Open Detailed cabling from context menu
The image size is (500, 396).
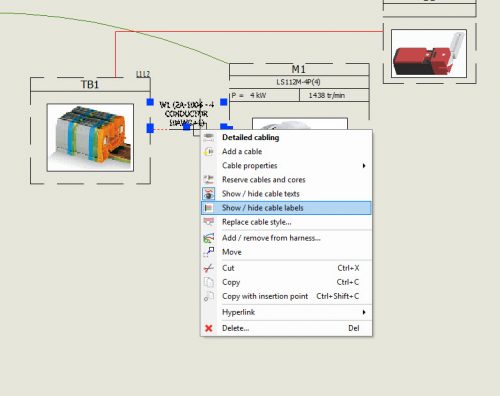[286, 137]
